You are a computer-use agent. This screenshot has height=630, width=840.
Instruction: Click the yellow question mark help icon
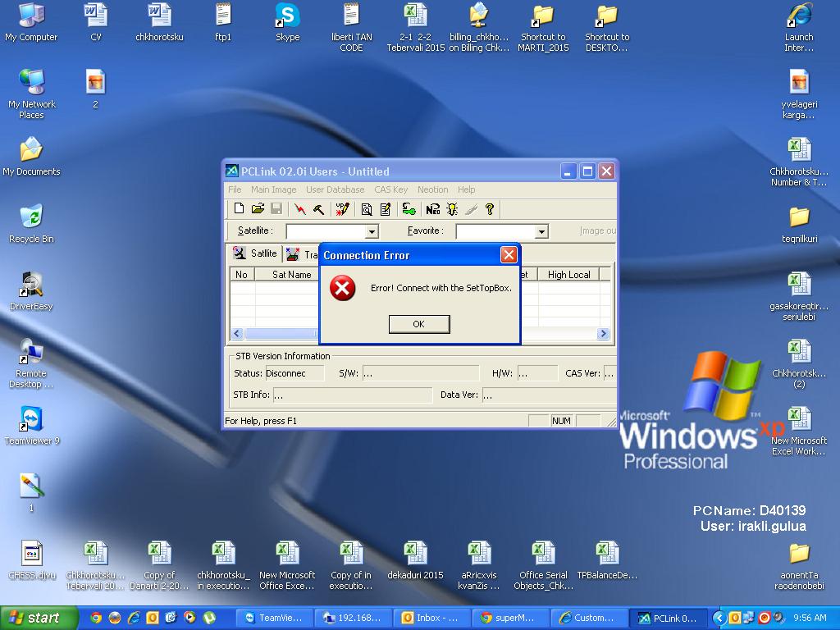(490, 209)
